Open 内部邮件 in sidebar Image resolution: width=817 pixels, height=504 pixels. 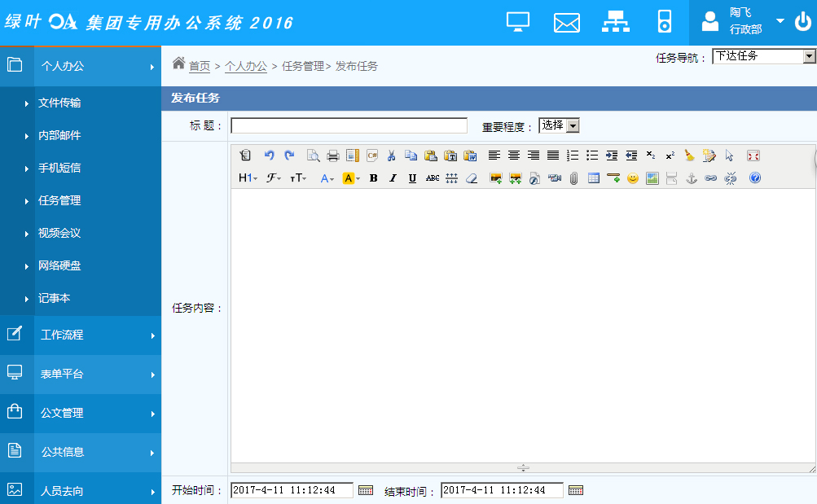tap(59, 136)
